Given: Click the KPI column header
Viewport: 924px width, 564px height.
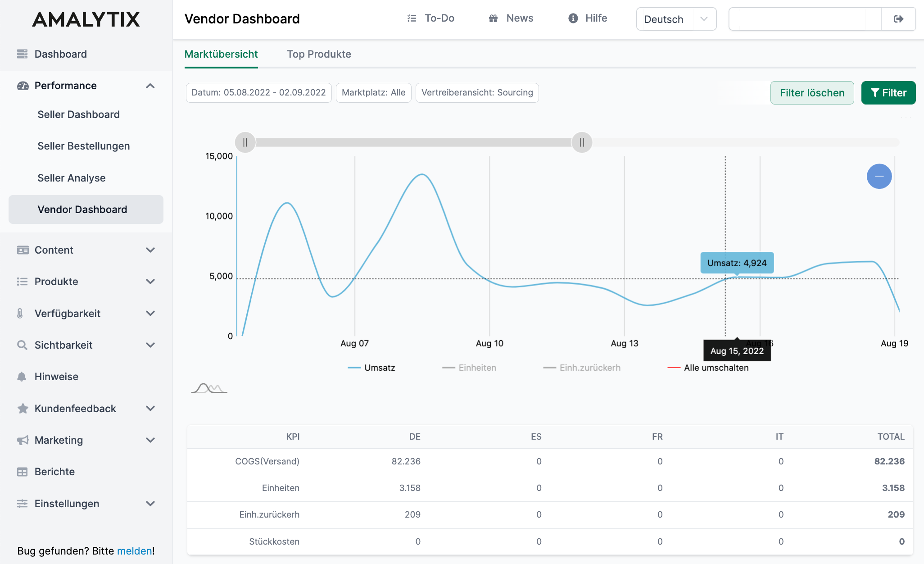Looking at the screenshot, I should click(293, 437).
